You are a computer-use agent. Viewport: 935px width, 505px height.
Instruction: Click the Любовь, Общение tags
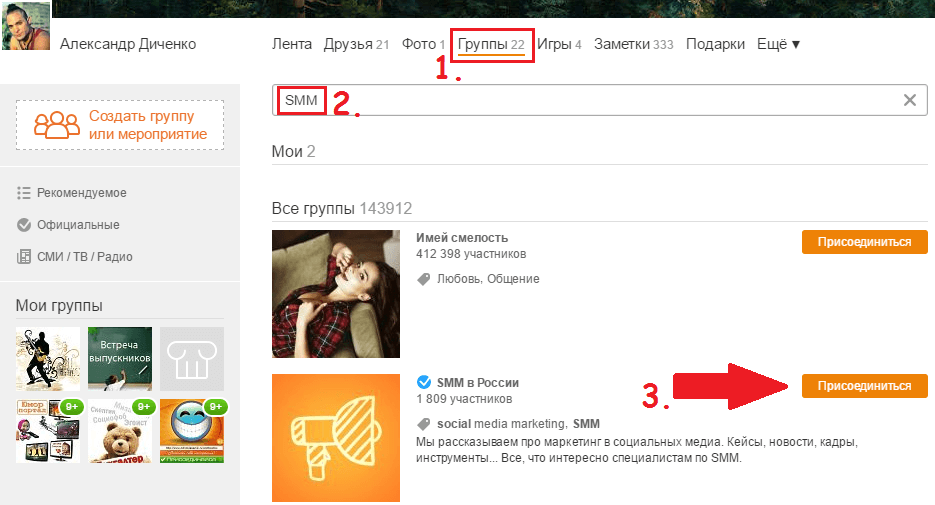pos(488,279)
